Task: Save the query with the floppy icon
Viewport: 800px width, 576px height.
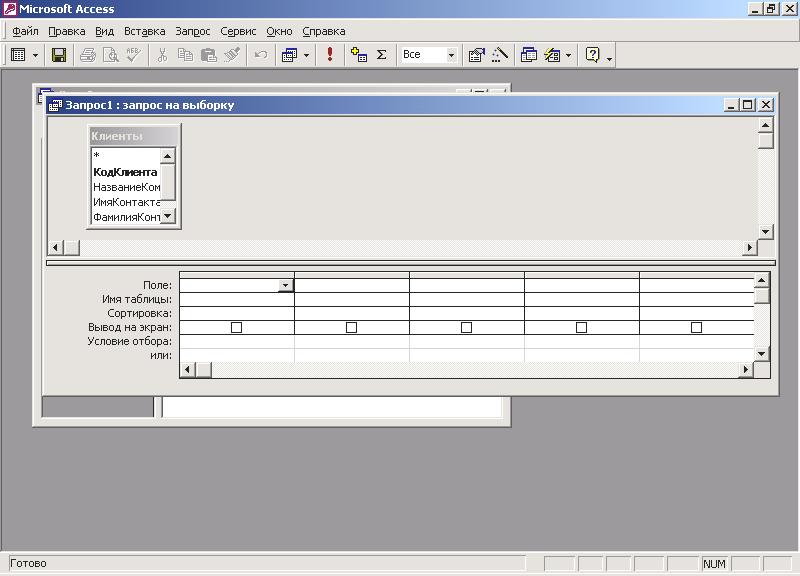Action: coord(59,55)
